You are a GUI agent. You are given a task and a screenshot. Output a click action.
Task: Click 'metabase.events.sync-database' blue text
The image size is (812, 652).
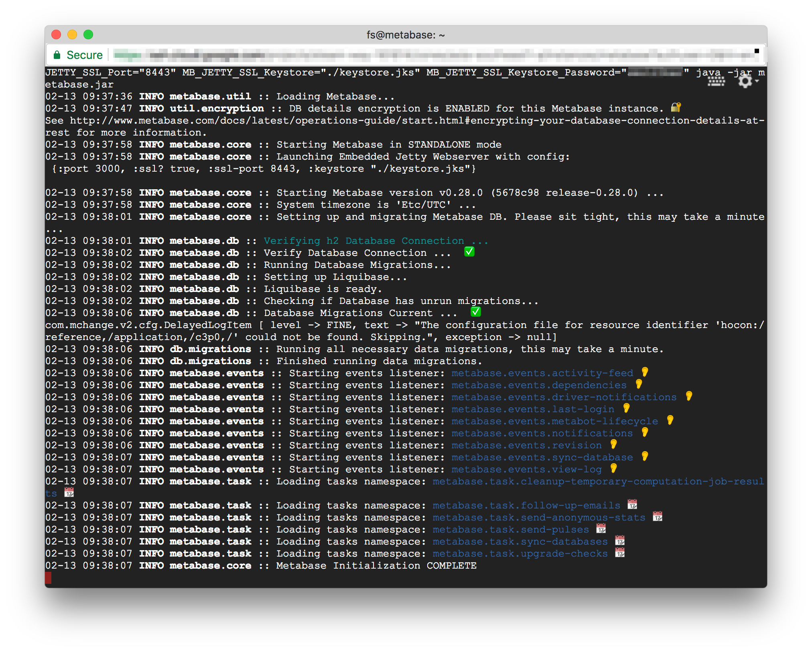[542, 458]
